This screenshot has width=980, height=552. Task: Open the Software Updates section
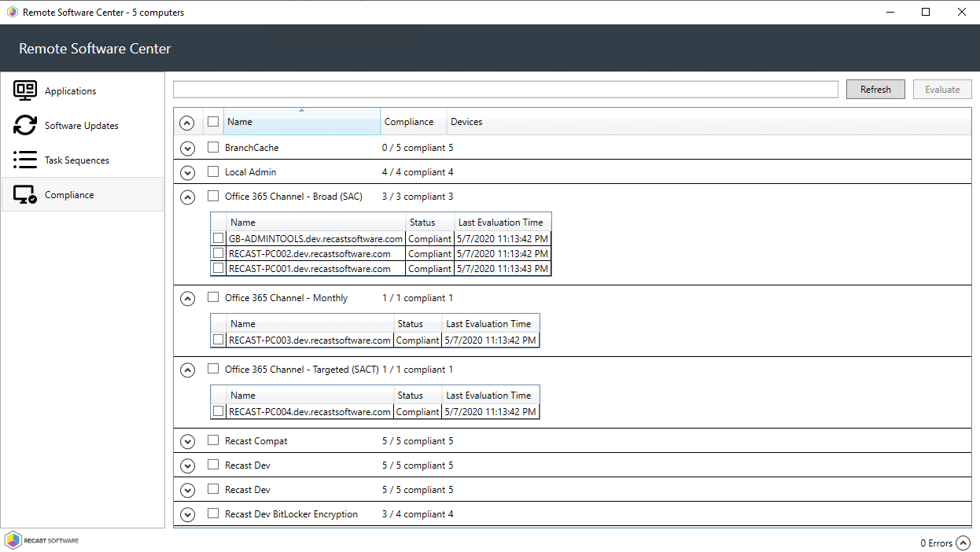coord(81,126)
